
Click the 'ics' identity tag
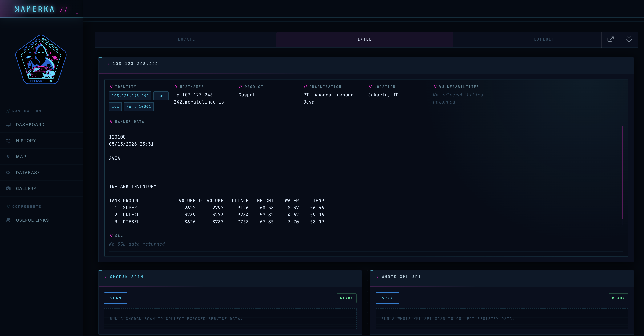(115, 107)
